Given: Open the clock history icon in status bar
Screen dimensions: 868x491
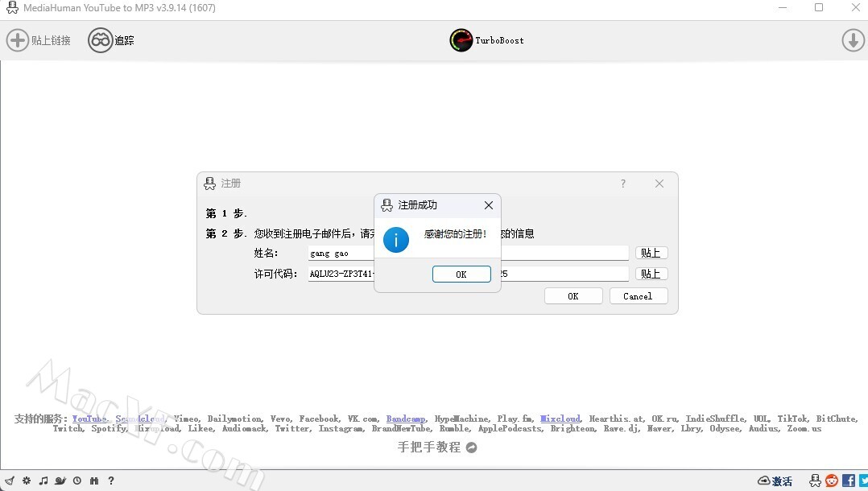Looking at the screenshot, I should (x=77, y=481).
